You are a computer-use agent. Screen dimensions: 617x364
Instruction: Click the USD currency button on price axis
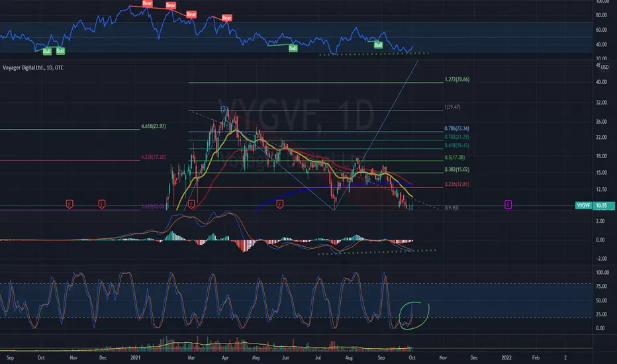tap(604, 68)
